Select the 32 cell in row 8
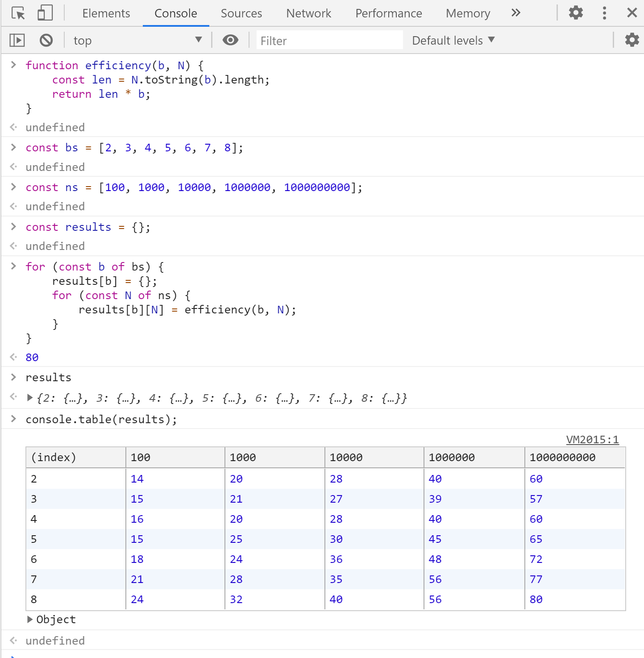 coord(275,599)
